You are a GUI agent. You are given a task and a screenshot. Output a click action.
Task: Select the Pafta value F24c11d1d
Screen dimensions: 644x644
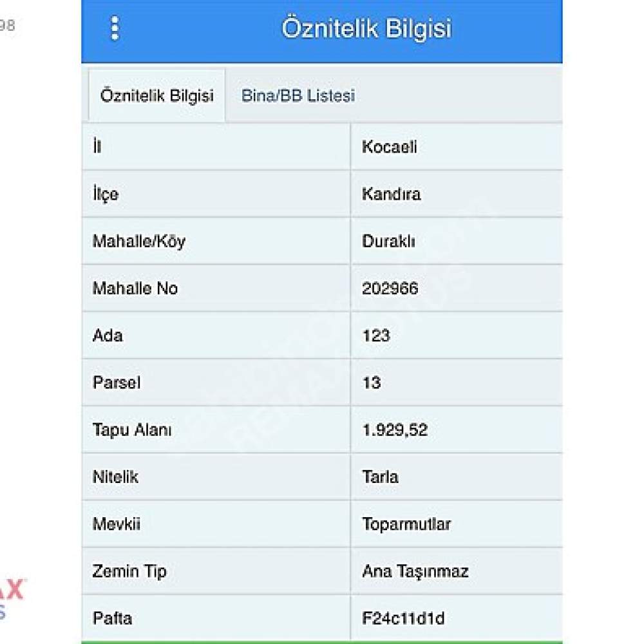pos(403,618)
